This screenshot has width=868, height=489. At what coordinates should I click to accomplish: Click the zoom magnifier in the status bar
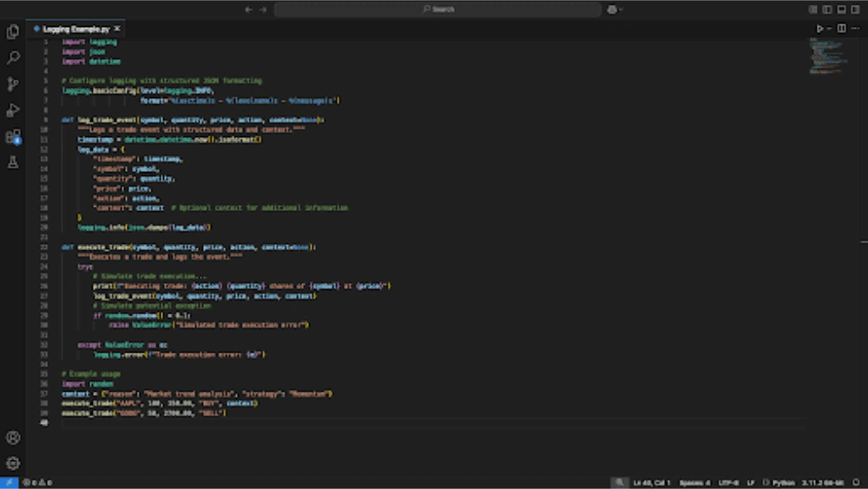(x=619, y=482)
